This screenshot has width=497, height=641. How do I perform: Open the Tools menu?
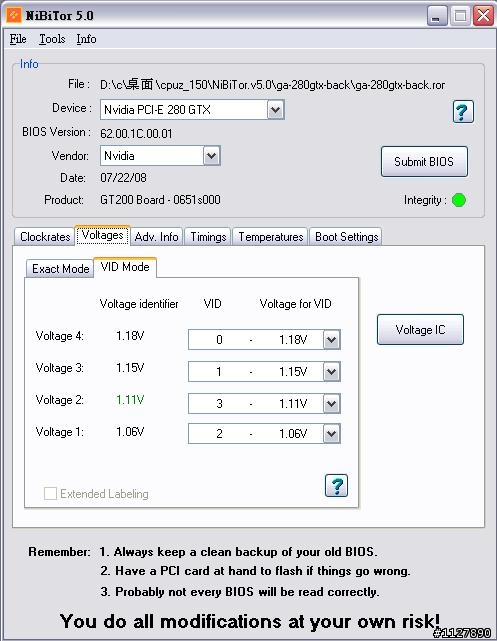[52, 39]
